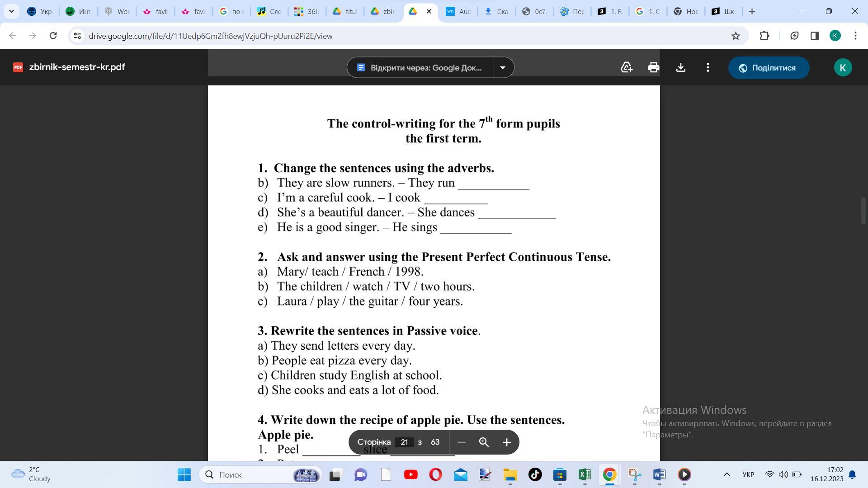Switch to the Wor tab
This screenshot has height=488, width=868.
click(x=117, y=11)
